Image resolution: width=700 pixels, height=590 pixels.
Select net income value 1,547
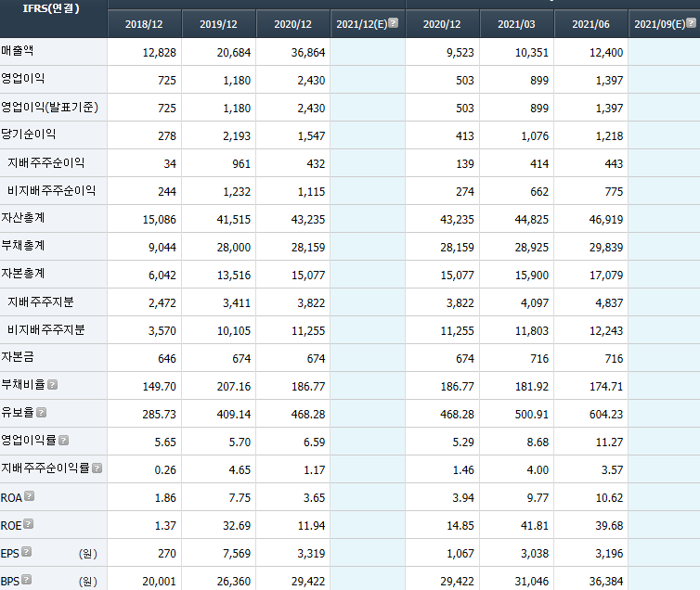[x=311, y=136]
